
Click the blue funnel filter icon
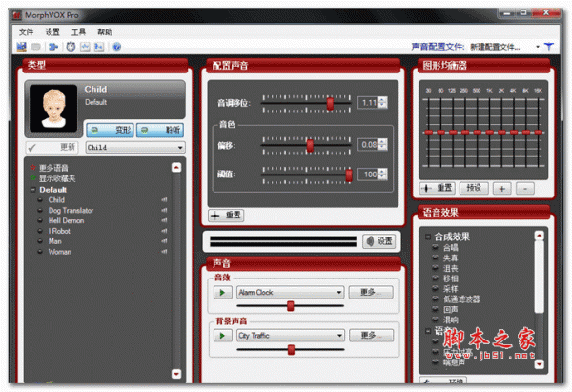[x=549, y=47]
